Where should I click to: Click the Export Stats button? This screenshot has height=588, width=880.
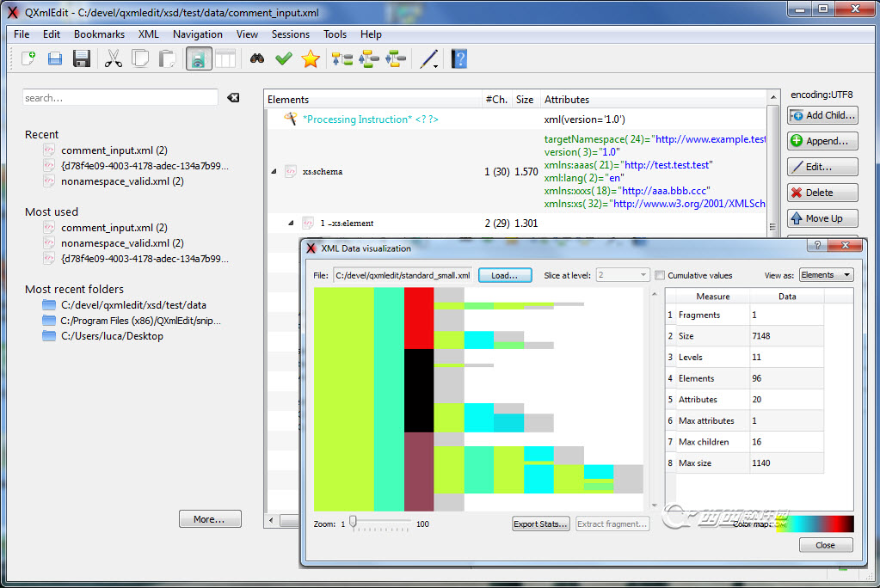tap(540, 524)
